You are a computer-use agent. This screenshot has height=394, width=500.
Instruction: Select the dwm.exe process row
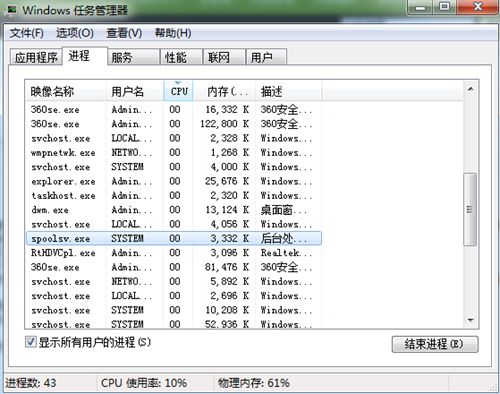[x=174, y=210]
